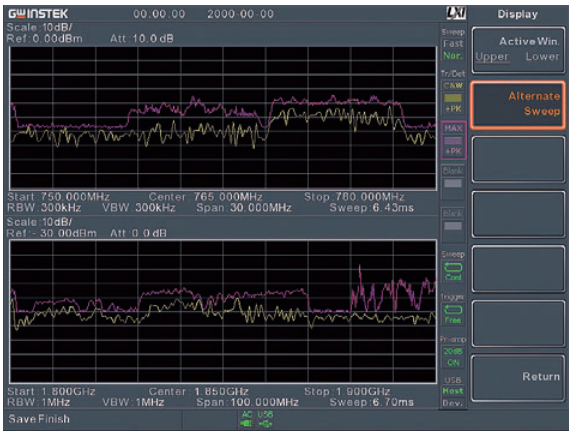Click the lower window VBW 1MHz value

click(x=150, y=403)
